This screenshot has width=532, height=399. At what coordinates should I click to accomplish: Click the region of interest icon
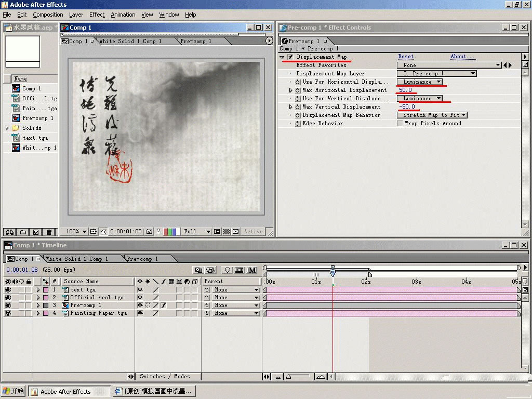pyautogui.click(x=217, y=232)
